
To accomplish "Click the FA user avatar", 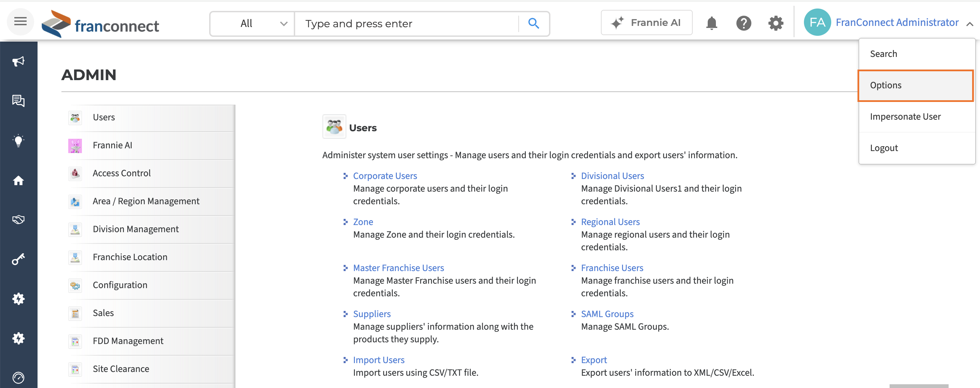I will click(x=817, y=23).
